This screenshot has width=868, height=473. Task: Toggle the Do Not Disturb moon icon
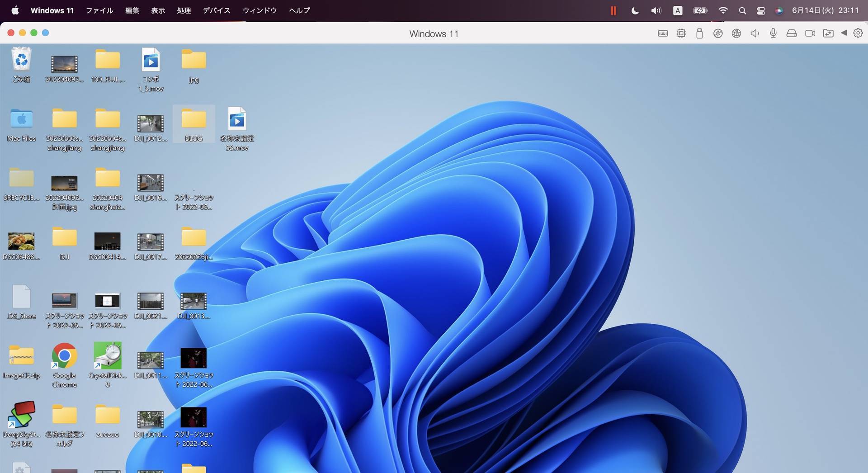(635, 10)
